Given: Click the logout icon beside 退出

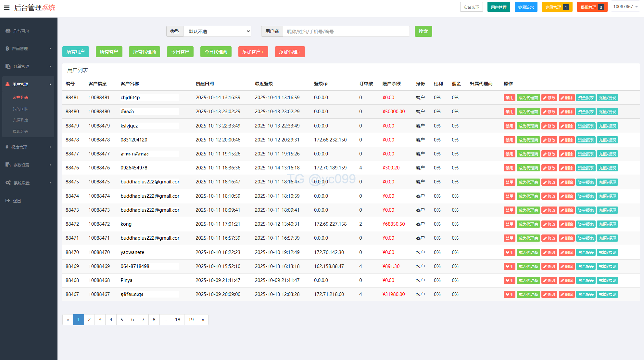Looking at the screenshot, I should click(x=8, y=201).
